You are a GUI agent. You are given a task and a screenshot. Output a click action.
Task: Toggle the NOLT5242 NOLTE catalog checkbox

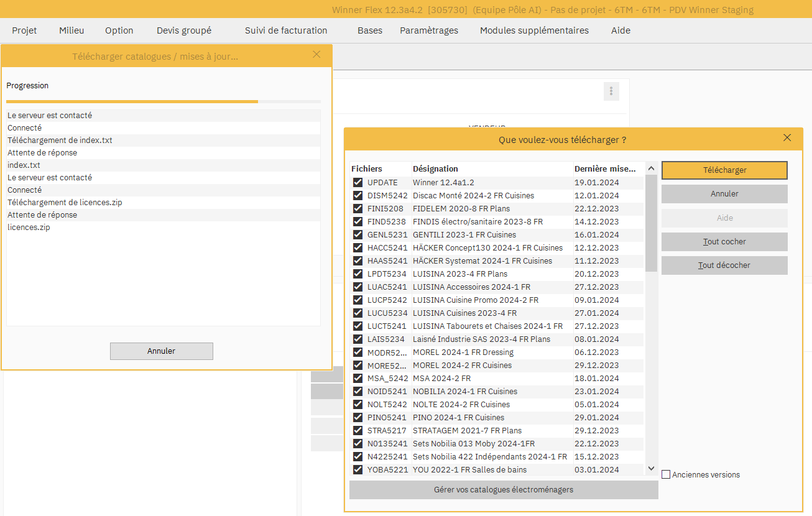click(x=358, y=405)
